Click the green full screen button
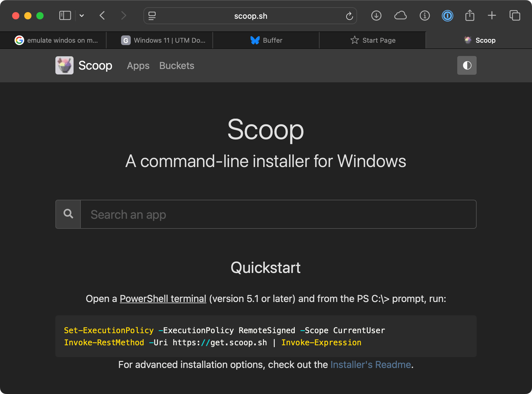The image size is (532, 394). coord(40,16)
